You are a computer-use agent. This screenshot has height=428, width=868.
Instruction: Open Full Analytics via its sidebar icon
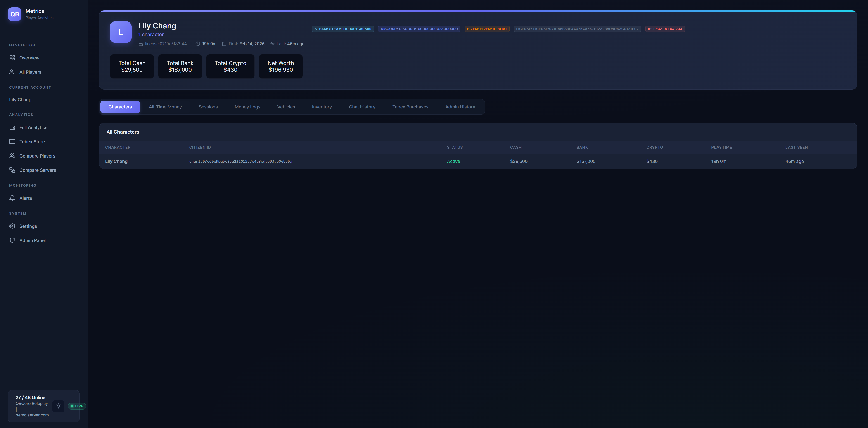pyautogui.click(x=12, y=127)
